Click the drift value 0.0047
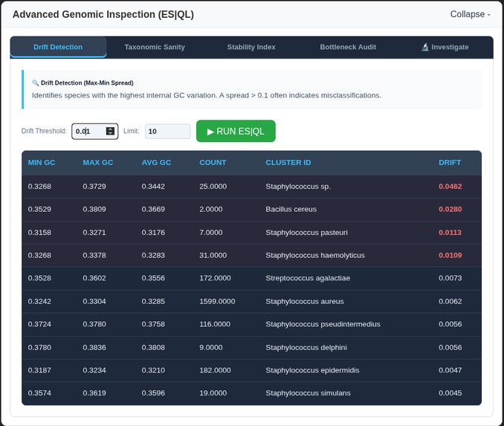 (x=450, y=370)
